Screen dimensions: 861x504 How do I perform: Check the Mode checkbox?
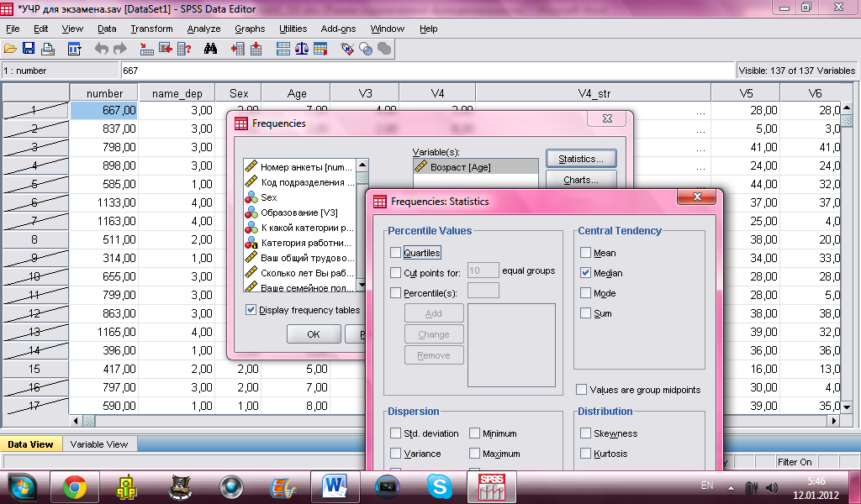[x=585, y=293]
